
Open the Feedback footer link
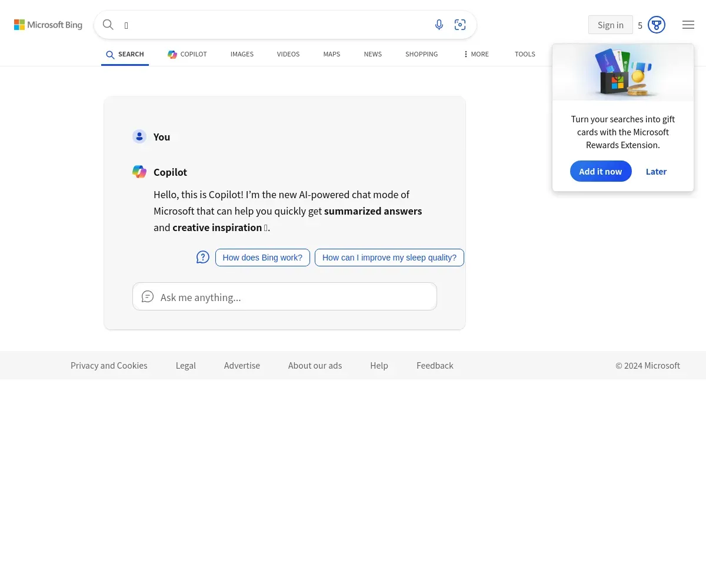(435, 365)
